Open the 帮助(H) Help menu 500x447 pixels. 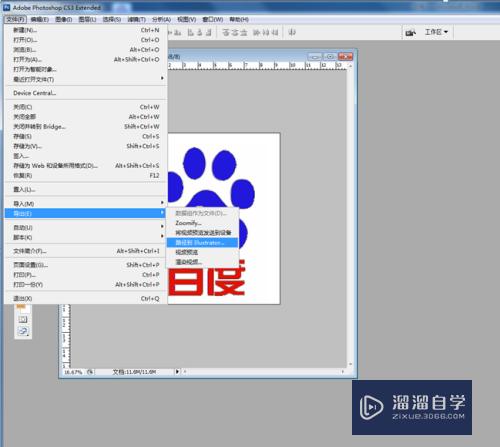click(239, 19)
